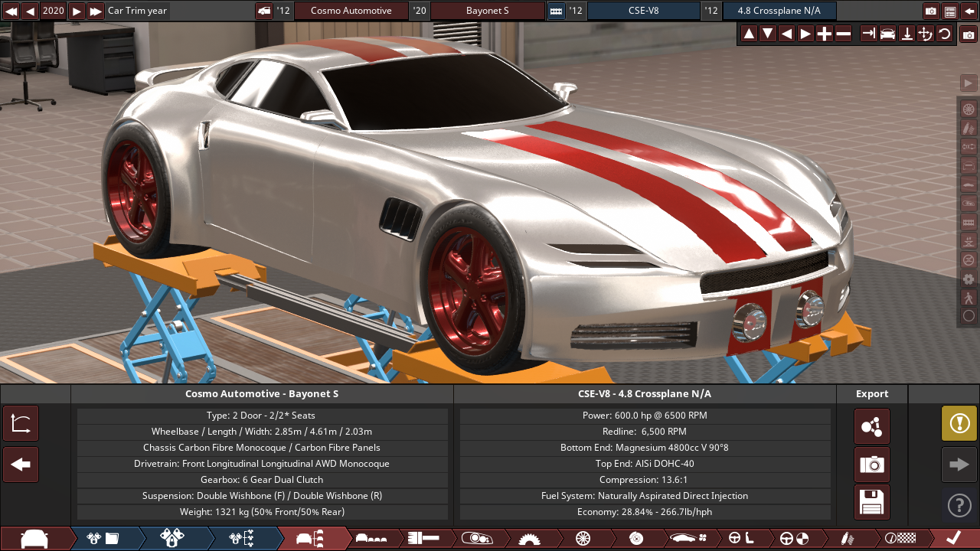Click the car model icon in top bar

[x=263, y=11]
